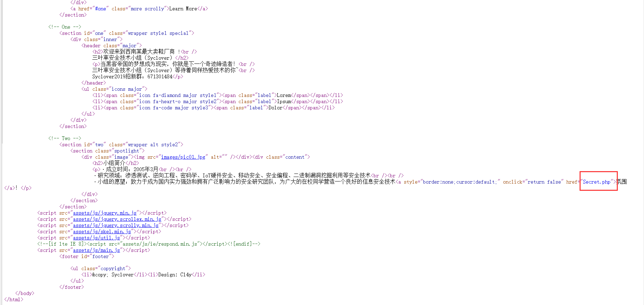Click the '欢迎来到西南某最大卖鞋厂商' h2 line

[145, 52]
